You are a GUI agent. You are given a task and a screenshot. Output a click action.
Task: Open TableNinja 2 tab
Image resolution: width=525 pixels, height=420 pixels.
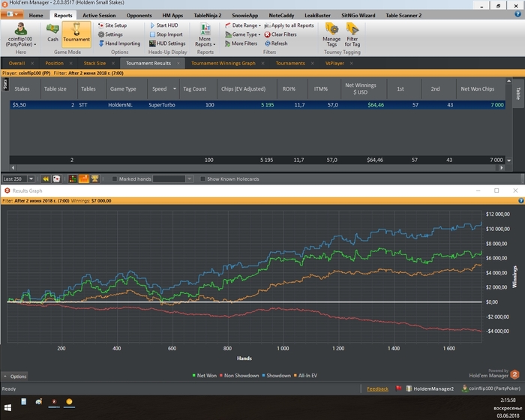(x=208, y=16)
